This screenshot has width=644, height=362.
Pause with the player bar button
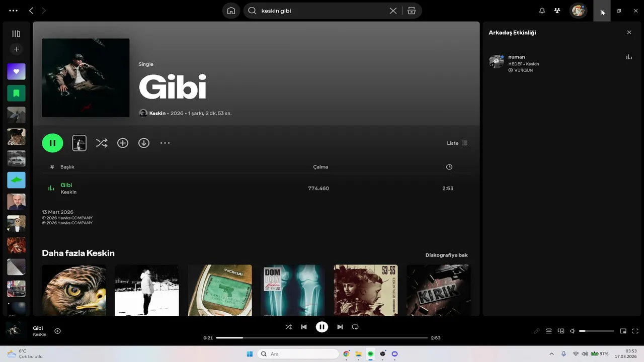[322, 327]
